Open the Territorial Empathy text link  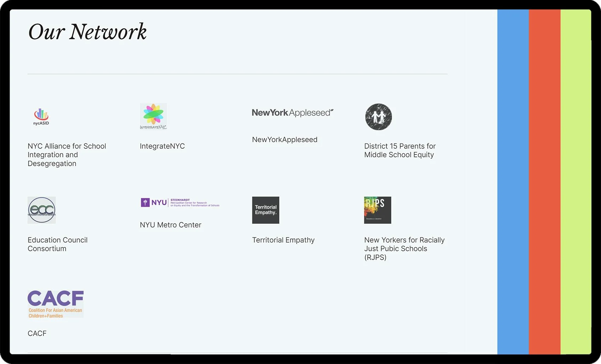click(x=283, y=240)
